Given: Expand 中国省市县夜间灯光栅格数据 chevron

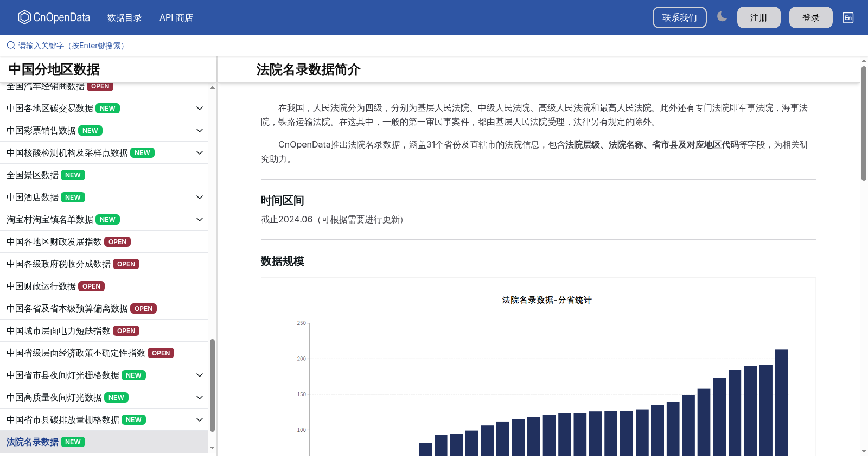Looking at the screenshot, I should [200, 375].
